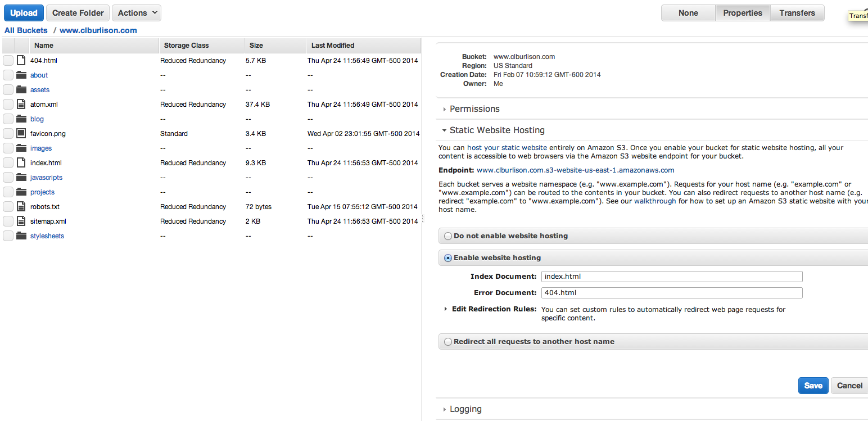The height and width of the screenshot is (421, 868).
Task: Click the assets folder icon
Action: point(21,89)
